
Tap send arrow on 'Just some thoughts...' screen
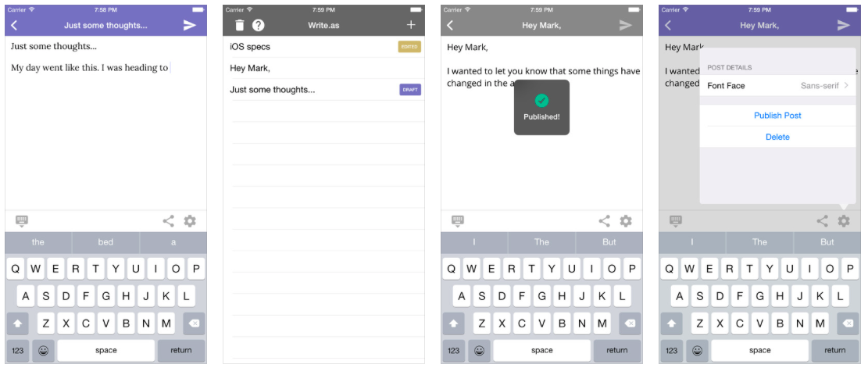(190, 25)
